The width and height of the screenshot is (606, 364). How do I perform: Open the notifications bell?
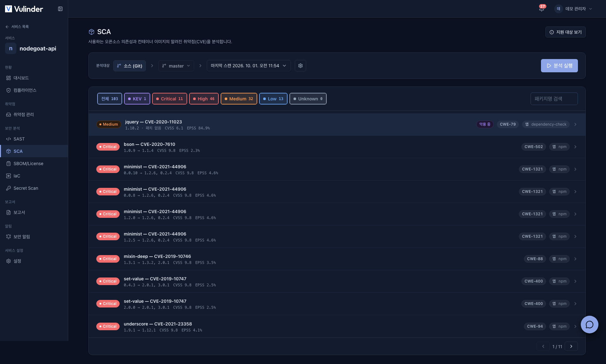(x=542, y=9)
